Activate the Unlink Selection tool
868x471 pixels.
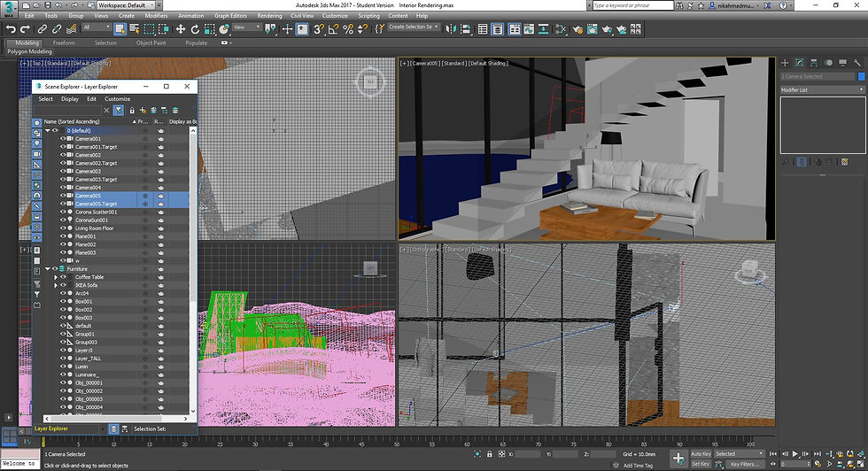57,29
